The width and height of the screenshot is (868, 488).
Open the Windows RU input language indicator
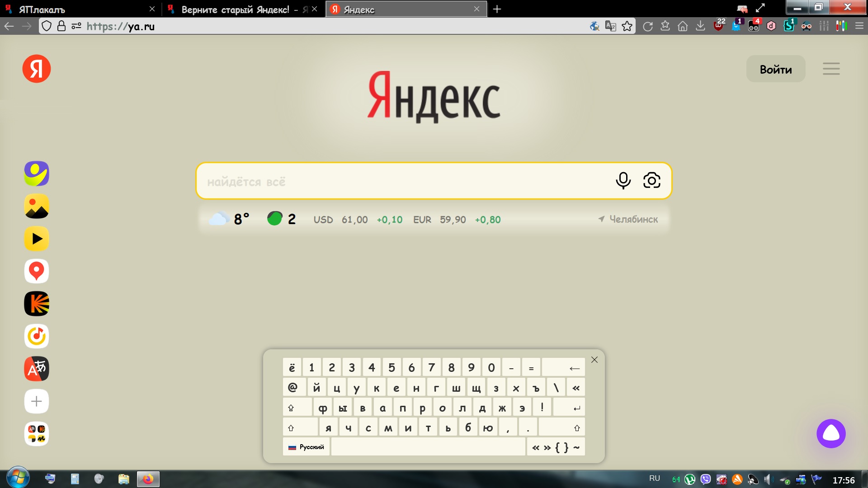[x=655, y=479]
